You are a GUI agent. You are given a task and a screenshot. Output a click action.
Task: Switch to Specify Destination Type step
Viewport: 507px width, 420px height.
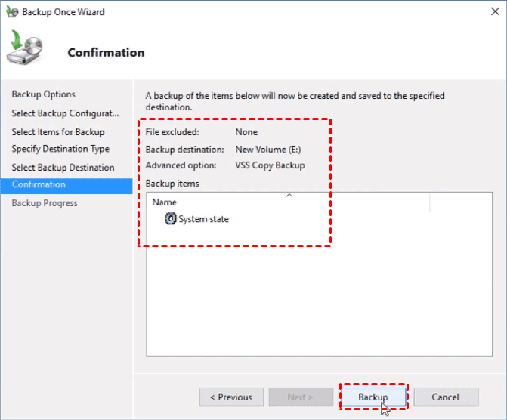point(60,149)
